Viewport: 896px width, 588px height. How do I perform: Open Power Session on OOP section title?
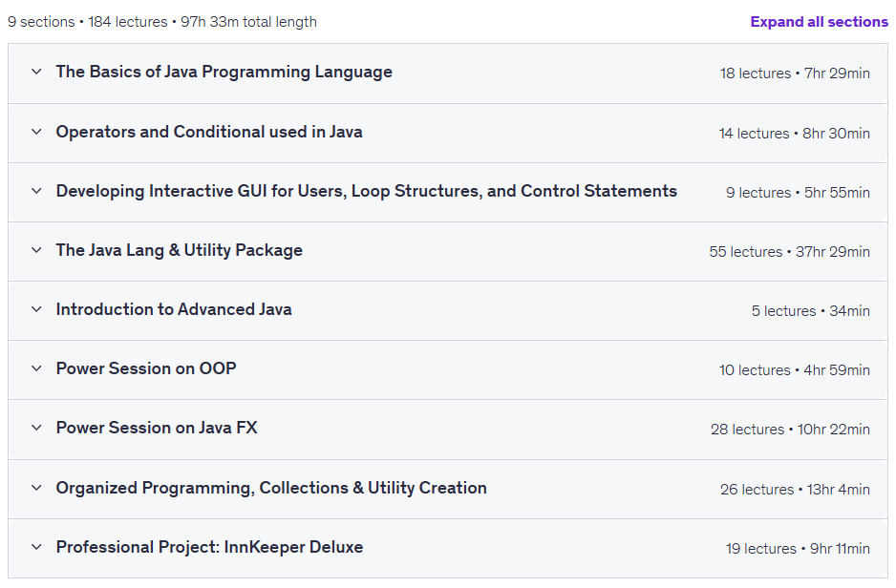point(146,368)
